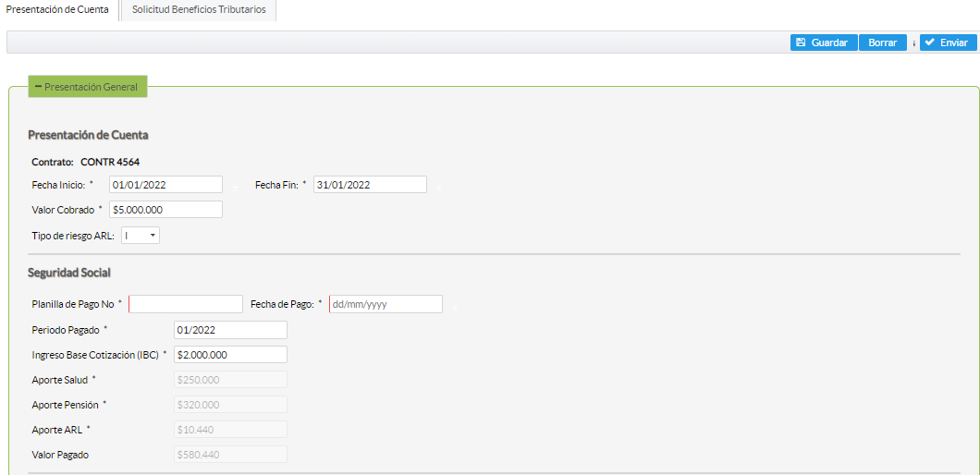
Task: Switch to Solicitud Beneficios Tributarios tab
Action: [199, 9]
